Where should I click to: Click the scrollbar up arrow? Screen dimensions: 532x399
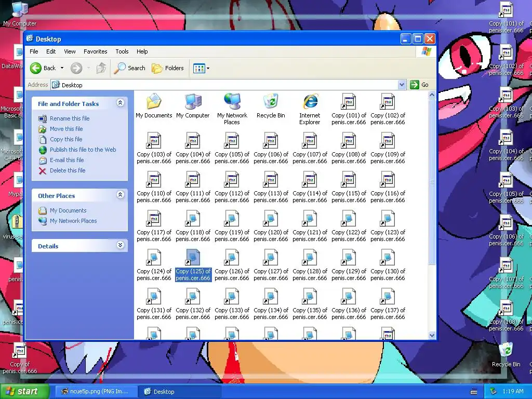(x=432, y=95)
